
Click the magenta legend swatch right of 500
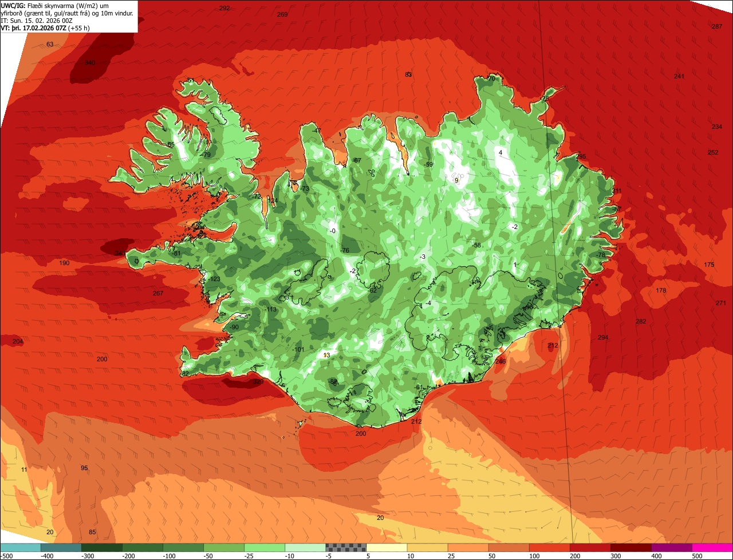click(712, 547)
